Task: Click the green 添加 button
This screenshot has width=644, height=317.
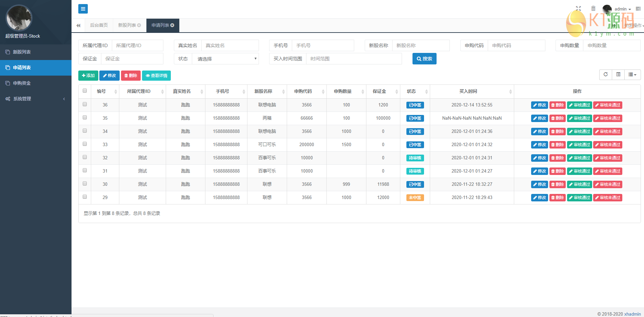Action: coord(88,76)
